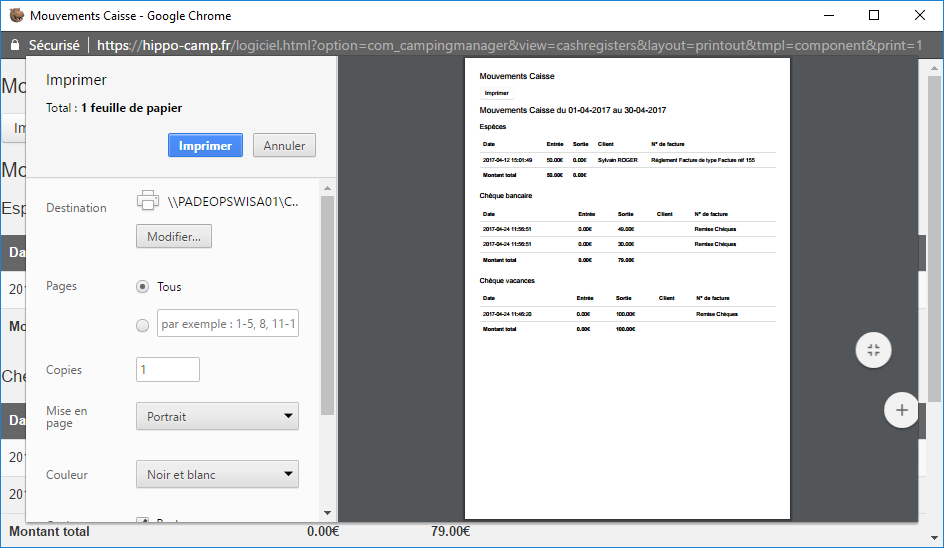Select the 'Tous' pages radio button

pyautogui.click(x=143, y=287)
